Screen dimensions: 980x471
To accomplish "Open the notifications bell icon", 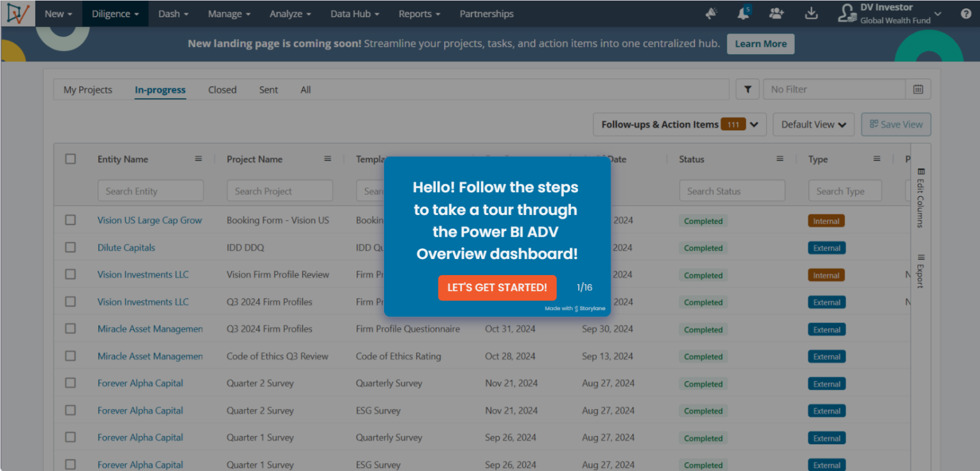I will 743,13.
